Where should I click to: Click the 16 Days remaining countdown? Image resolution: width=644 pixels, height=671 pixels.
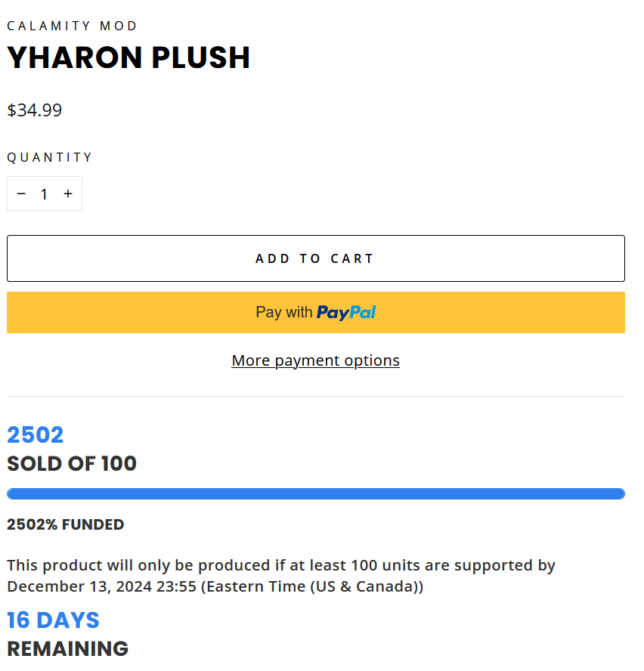[x=53, y=620]
